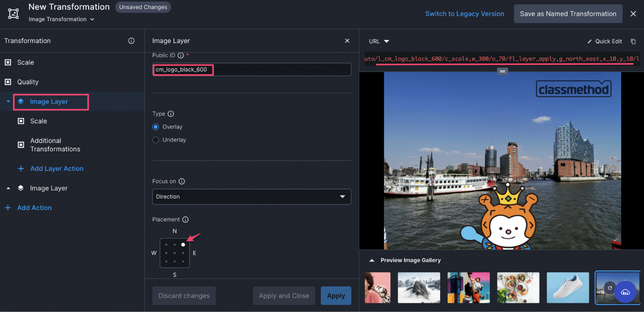The height and width of the screenshot is (312, 644).
Task: Click the Quality action icon in sidebar
Action: (8, 82)
